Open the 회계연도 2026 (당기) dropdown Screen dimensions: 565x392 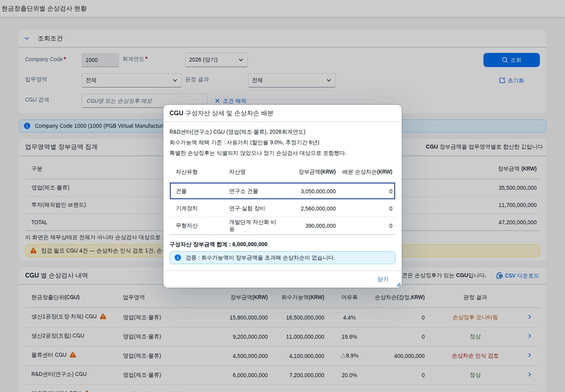[x=216, y=60]
